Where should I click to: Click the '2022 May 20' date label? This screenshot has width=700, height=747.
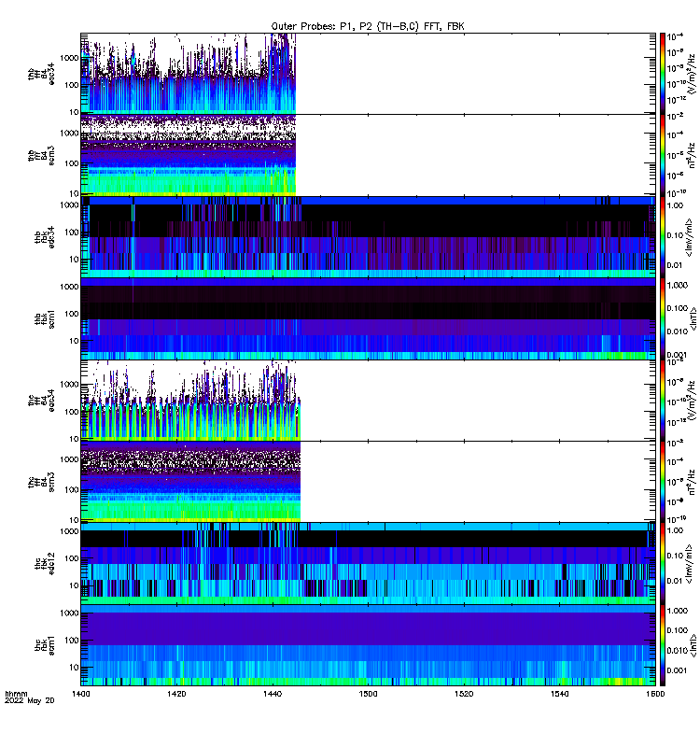click(x=30, y=700)
